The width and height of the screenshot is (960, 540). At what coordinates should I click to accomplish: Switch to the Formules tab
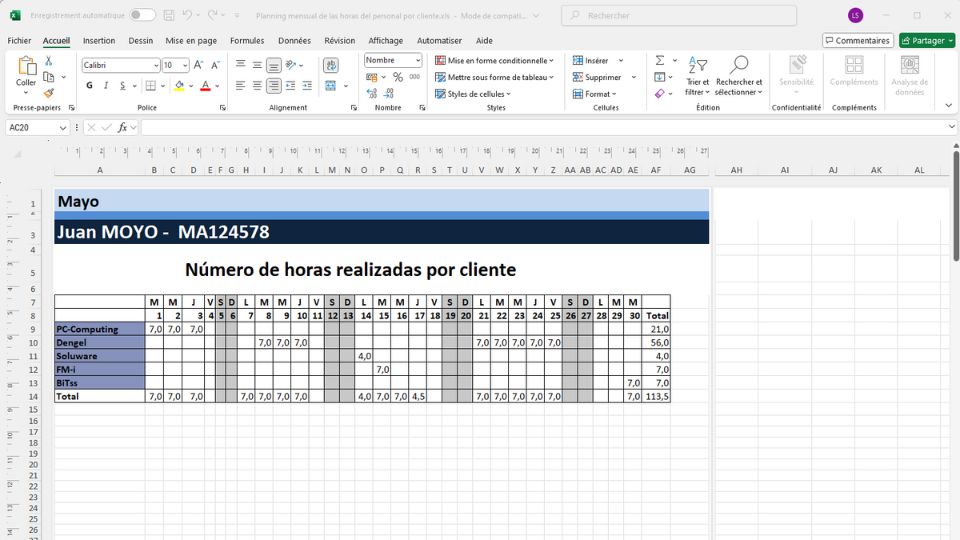tap(247, 40)
